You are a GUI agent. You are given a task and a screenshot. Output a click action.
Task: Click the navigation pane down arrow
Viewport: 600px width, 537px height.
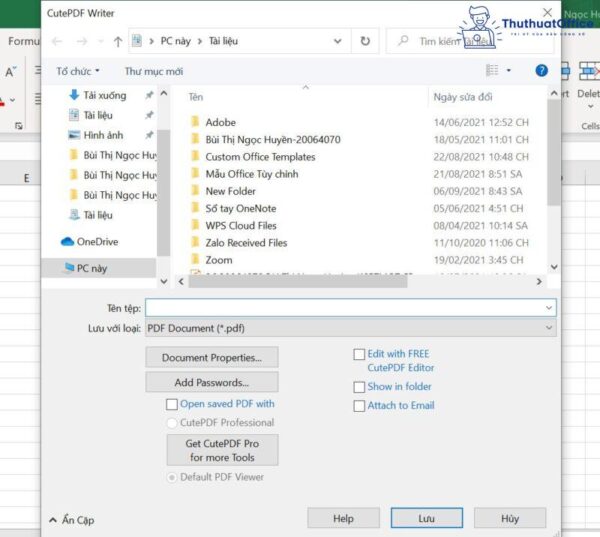click(164, 282)
